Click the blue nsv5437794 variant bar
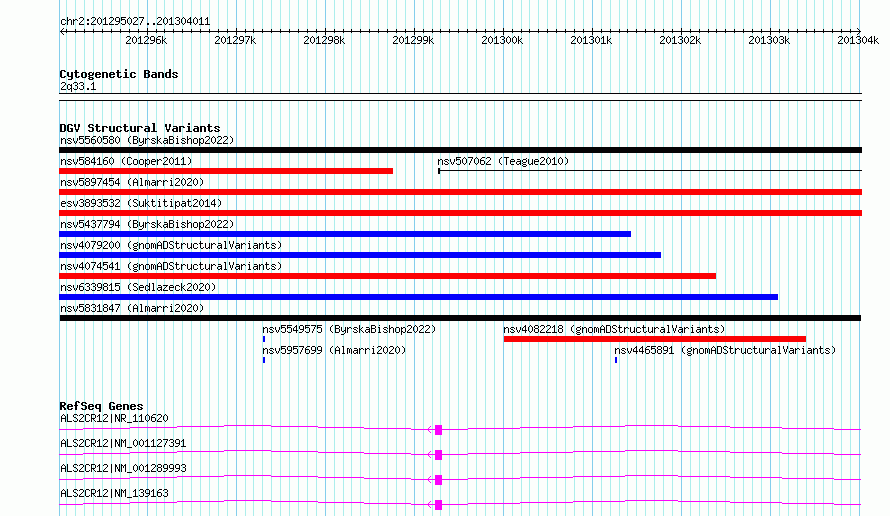Screen dimensions: 890x516 [345, 234]
